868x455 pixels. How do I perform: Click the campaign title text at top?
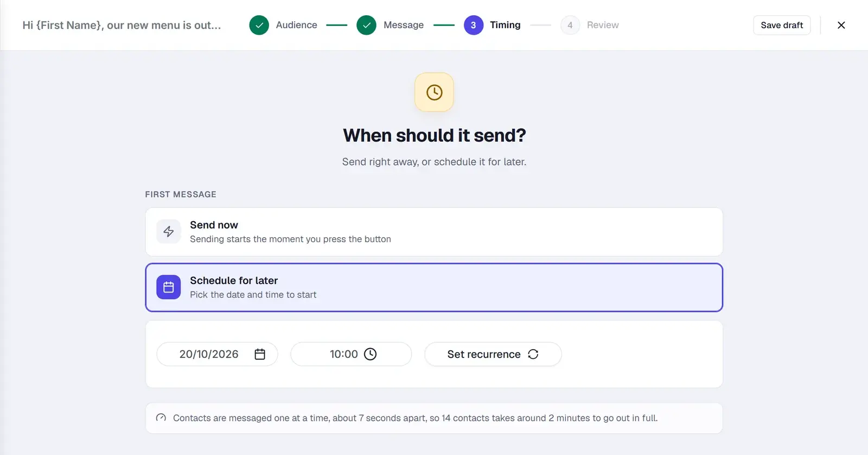[122, 25]
